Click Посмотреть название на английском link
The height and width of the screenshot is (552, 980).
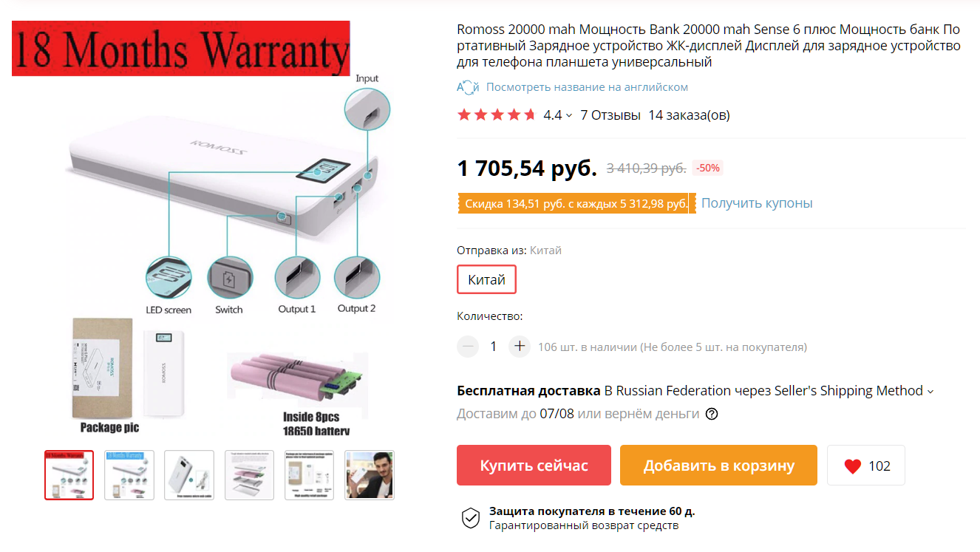click(x=587, y=87)
